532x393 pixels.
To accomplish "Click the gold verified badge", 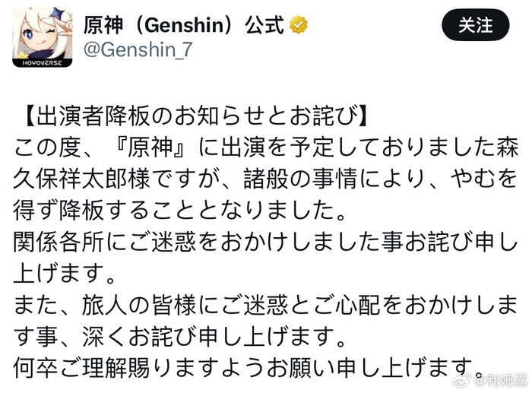I will [300, 25].
